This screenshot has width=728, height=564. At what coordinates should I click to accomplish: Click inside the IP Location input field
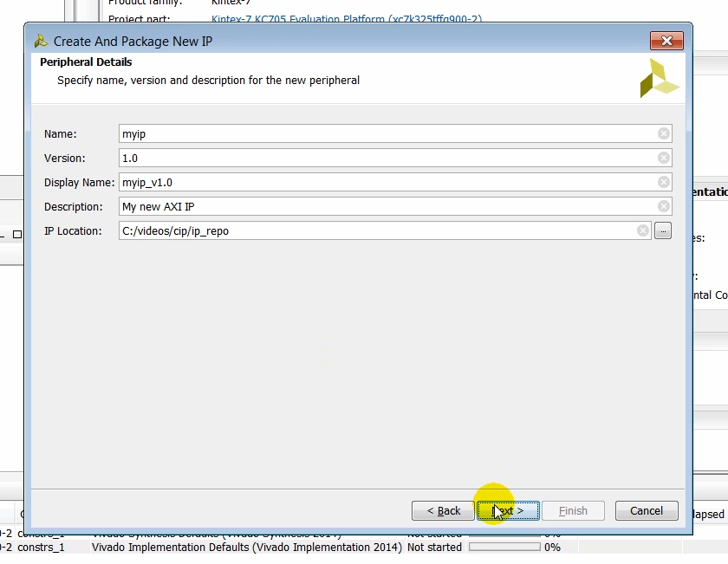pyautogui.click(x=347, y=230)
